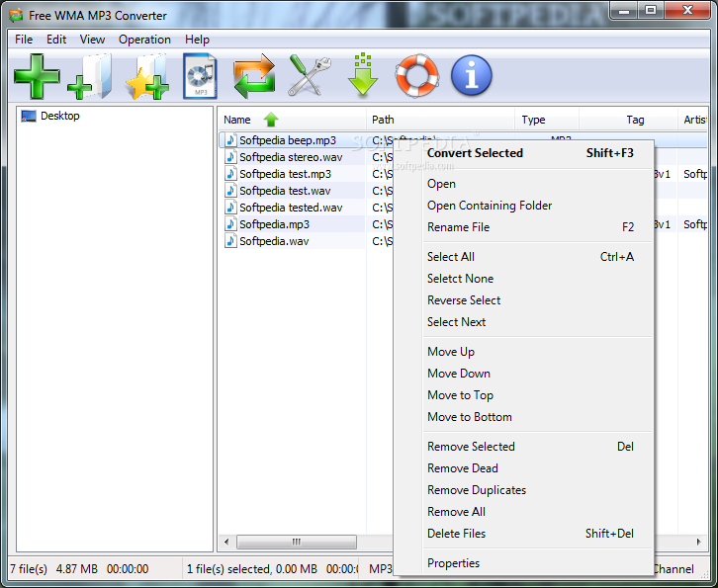Open the Edit menu
The width and height of the screenshot is (718, 588).
[x=56, y=40]
